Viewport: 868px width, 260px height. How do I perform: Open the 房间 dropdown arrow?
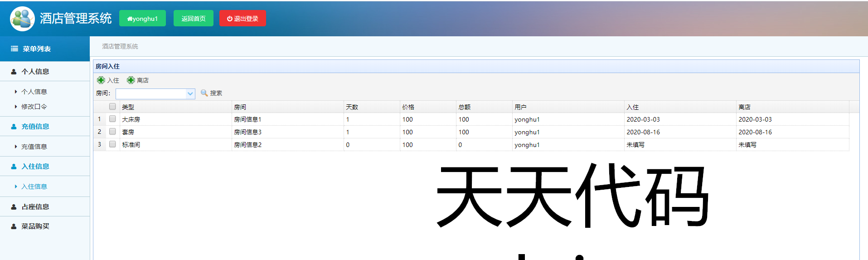tap(190, 93)
